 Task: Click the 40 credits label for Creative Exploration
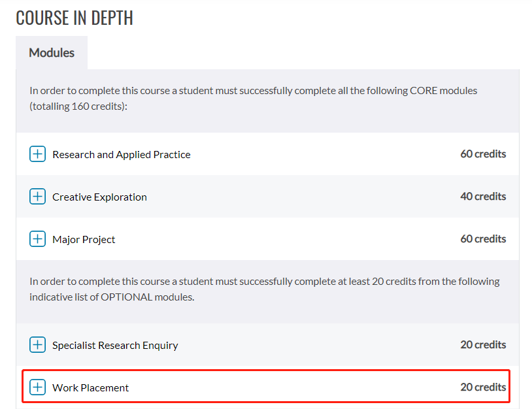(x=483, y=197)
